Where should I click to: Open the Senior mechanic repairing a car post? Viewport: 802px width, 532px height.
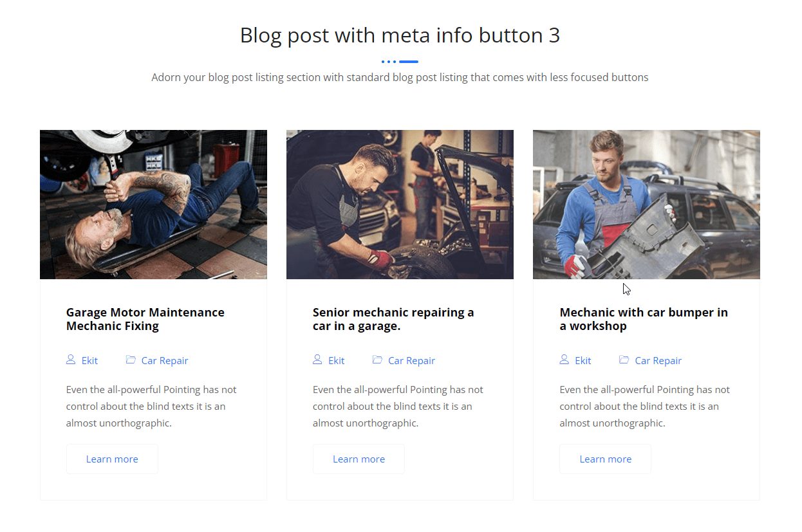(393, 319)
